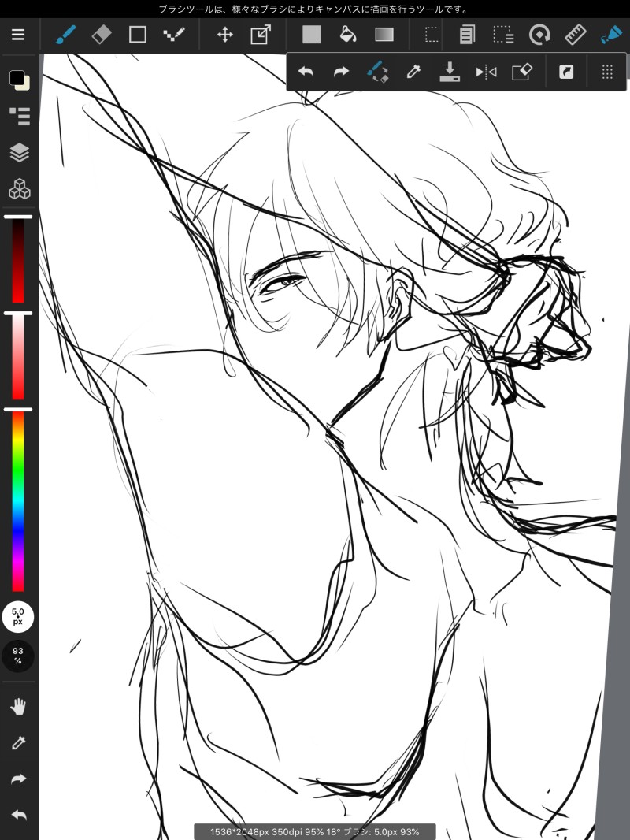Click Redo in the floating toolbar

point(342,72)
